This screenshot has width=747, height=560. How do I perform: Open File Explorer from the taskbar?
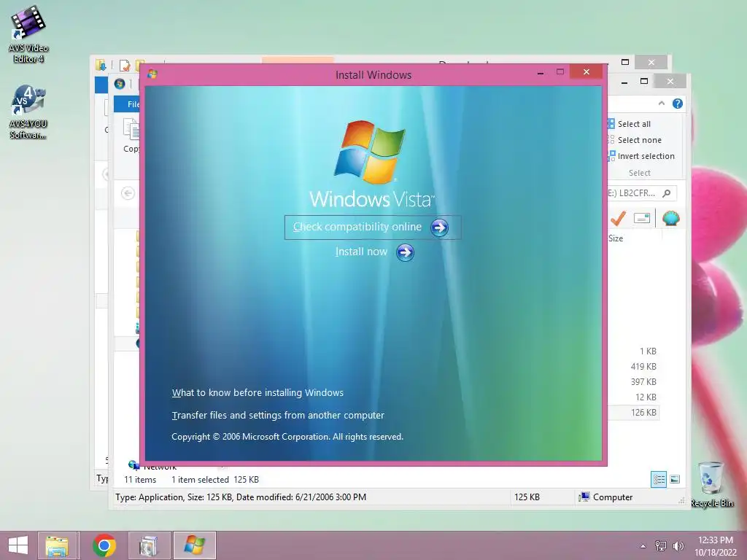click(57, 545)
